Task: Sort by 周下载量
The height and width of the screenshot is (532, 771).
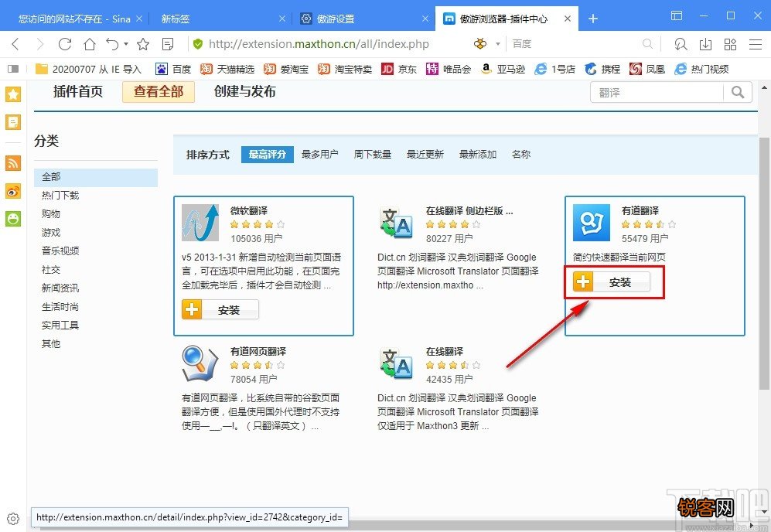Action: pyautogui.click(x=373, y=155)
